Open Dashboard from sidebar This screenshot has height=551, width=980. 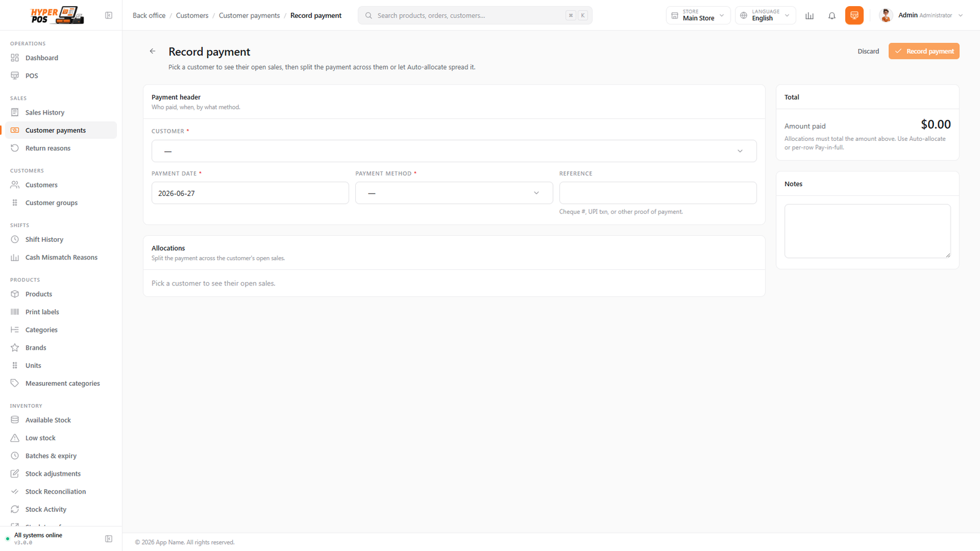pos(42,58)
